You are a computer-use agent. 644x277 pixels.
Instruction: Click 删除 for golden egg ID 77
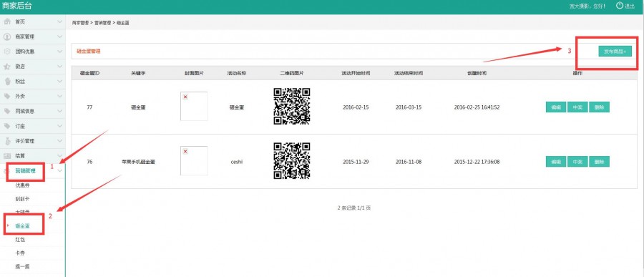tap(599, 107)
